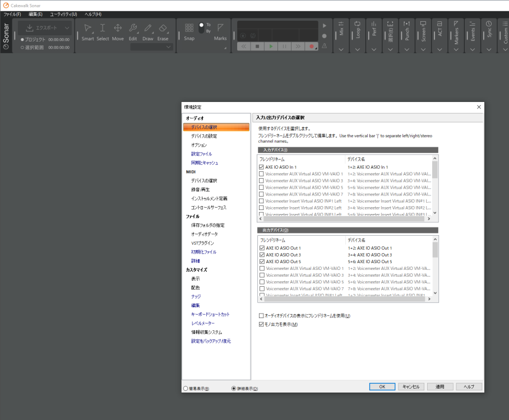Select the プロジェクト range radio option
509x420 pixels.
pyautogui.click(x=22, y=40)
